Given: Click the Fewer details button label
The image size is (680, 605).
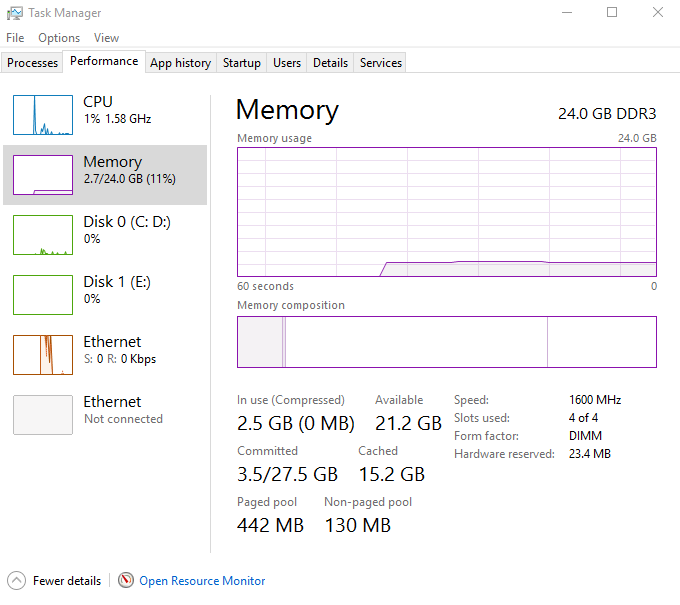Looking at the screenshot, I should pos(67,581).
